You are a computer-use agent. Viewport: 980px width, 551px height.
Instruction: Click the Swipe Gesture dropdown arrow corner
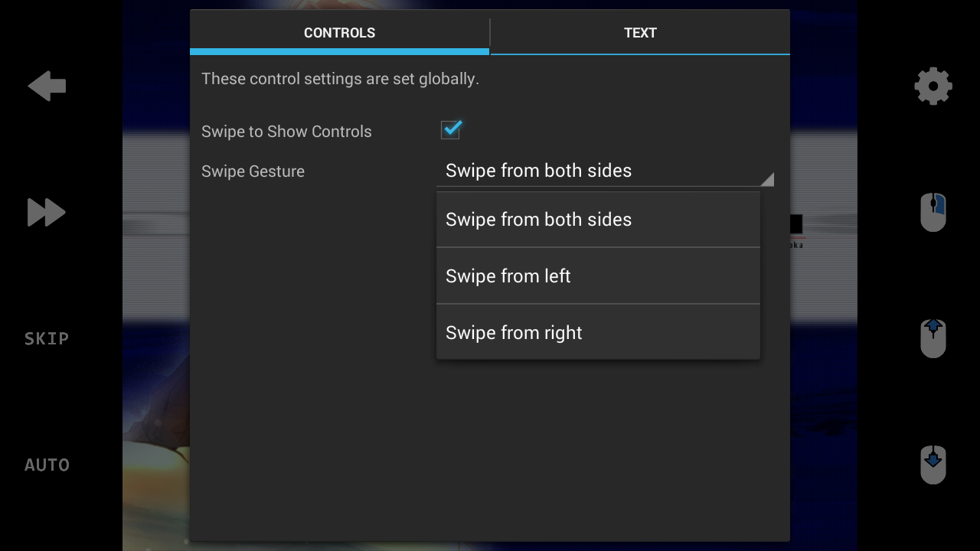point(766,179)
